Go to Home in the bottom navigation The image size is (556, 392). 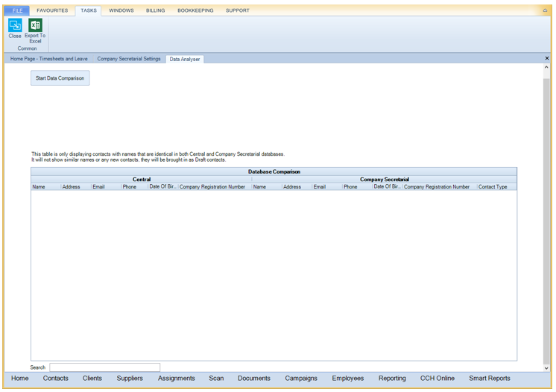pos(20,378)
